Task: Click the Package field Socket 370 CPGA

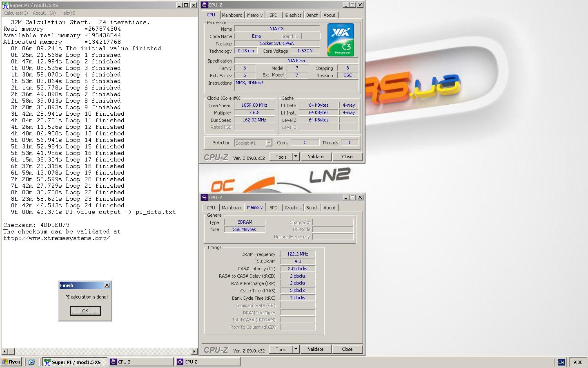Action: tap(277, 43)
